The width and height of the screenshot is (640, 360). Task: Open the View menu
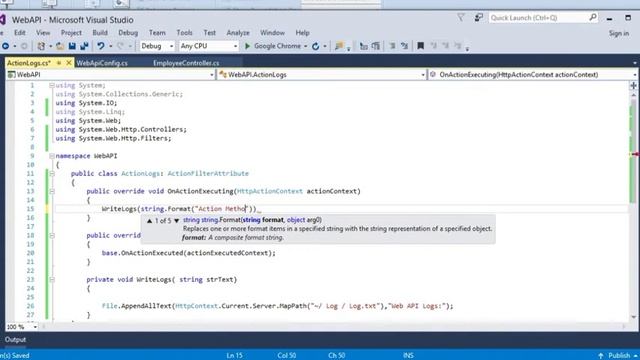click(43, 33)
